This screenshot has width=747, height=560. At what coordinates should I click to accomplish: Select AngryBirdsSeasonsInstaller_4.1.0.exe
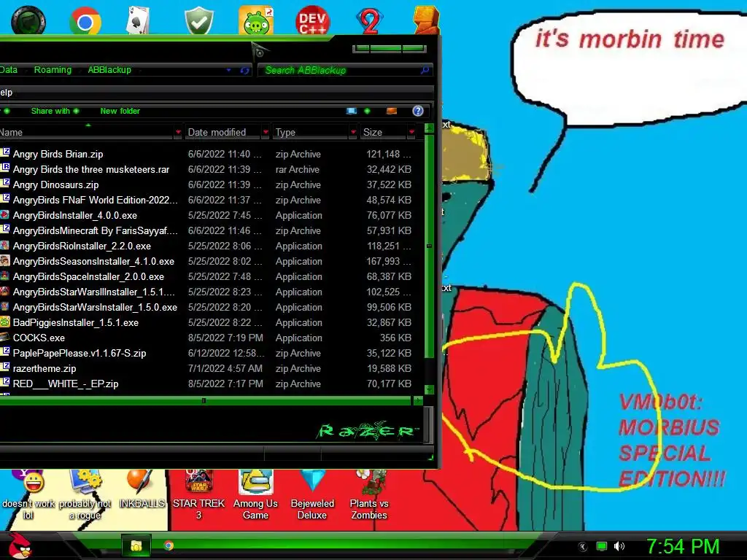93,261
